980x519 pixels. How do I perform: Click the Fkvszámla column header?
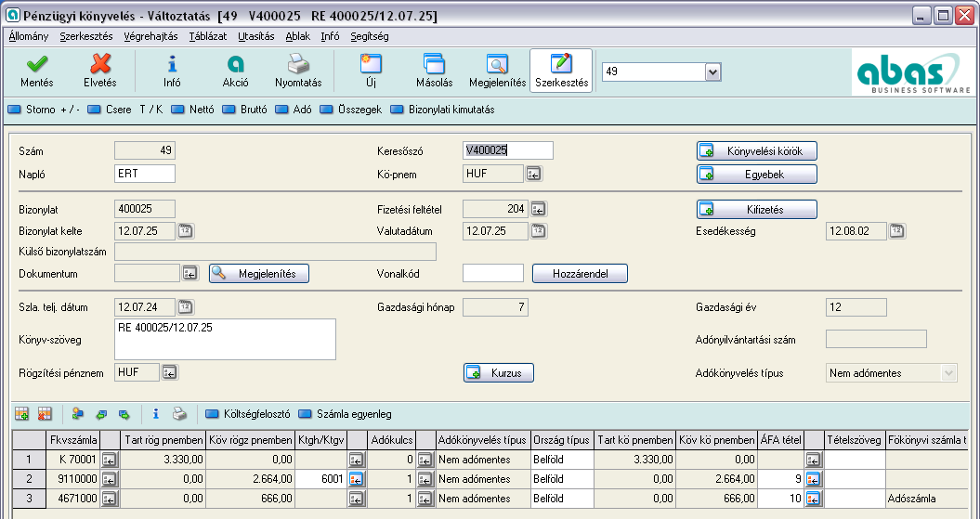tap(73, 440)
